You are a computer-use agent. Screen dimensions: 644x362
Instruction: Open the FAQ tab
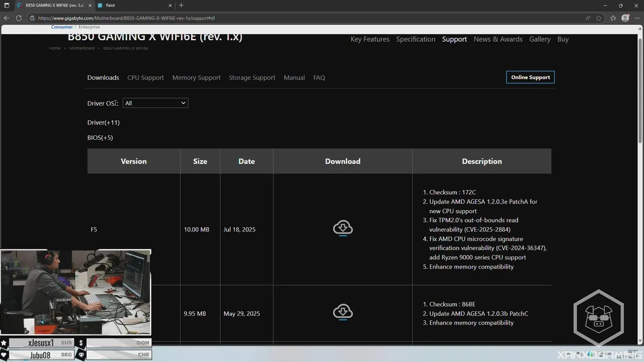319,77
